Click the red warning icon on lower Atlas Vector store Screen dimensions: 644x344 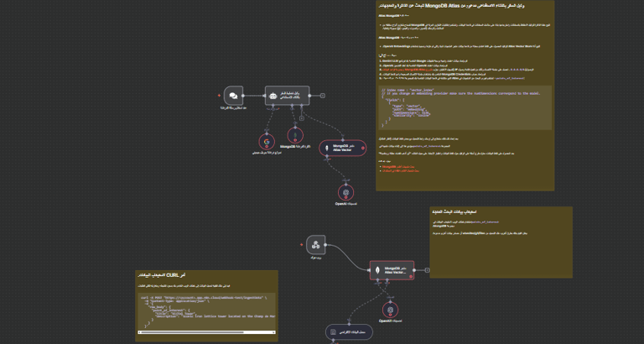click(x=410, y=277)
